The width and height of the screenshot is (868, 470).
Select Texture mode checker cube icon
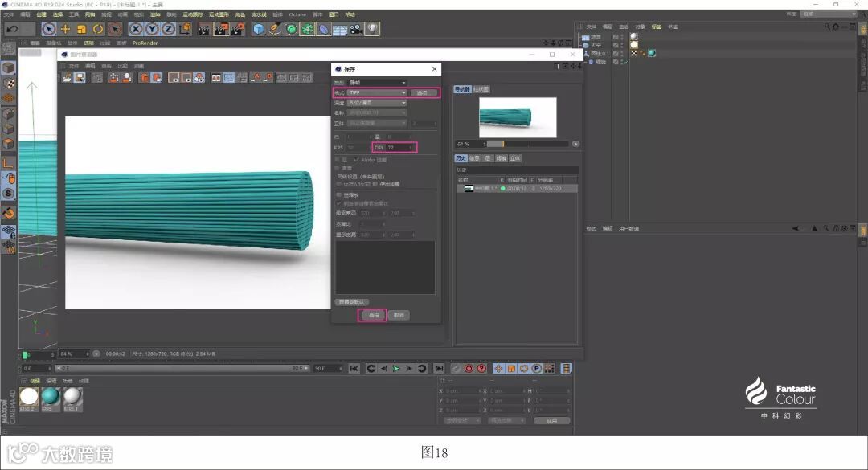point(8,84)
